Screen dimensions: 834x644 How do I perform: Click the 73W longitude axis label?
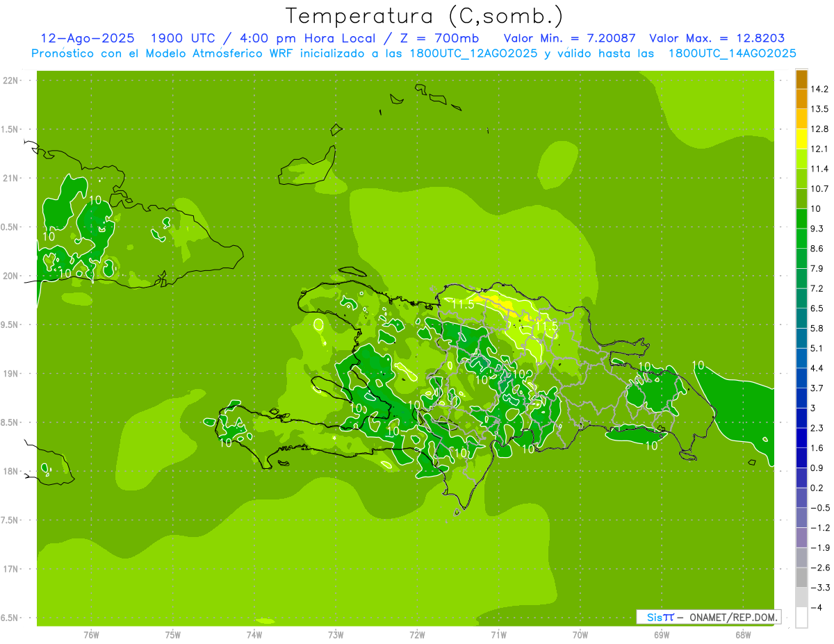click(336, 634)
